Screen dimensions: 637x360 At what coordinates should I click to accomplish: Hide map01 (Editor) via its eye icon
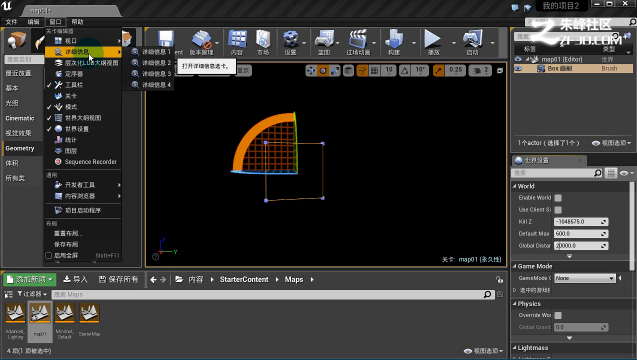518,59
